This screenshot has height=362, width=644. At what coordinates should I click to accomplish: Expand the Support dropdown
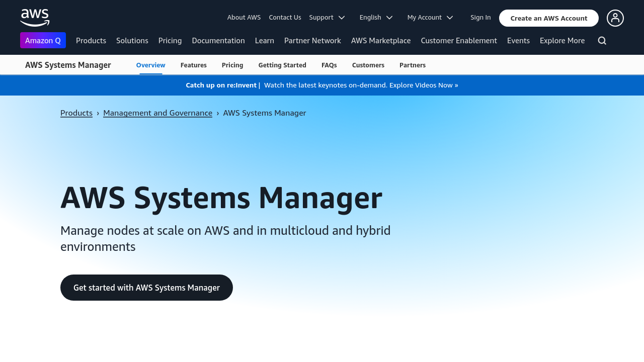point(327,18)
